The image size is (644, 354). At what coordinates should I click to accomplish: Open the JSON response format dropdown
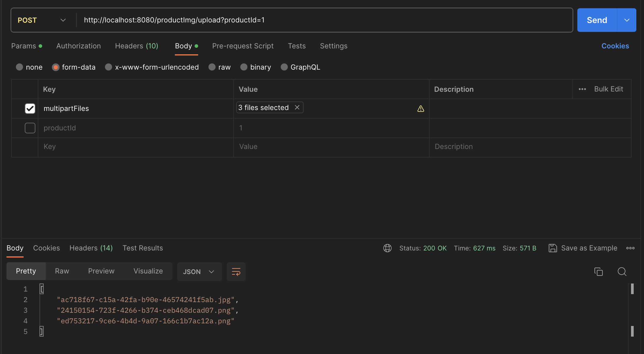[199, 271]
